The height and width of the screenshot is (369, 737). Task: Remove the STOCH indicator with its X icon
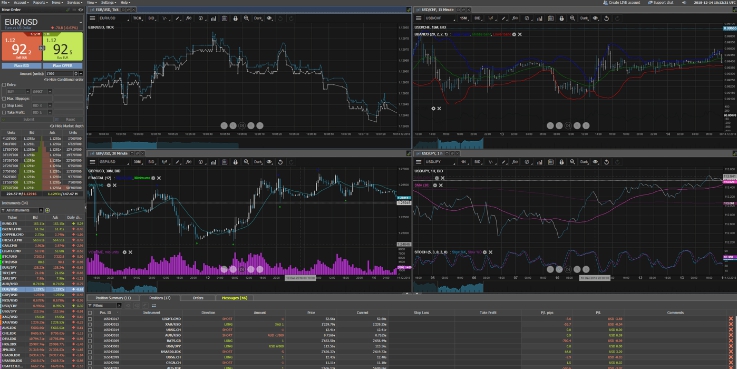(x=490, y=252)
